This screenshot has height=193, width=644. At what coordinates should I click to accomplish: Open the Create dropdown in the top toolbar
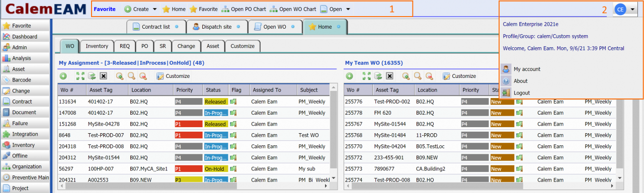140,9
